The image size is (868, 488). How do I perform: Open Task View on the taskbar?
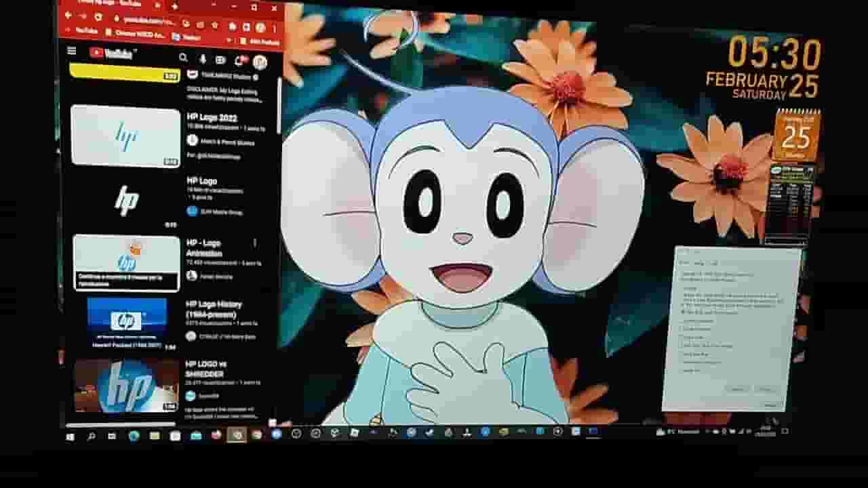pyautogui.click(x=112, y=436)
